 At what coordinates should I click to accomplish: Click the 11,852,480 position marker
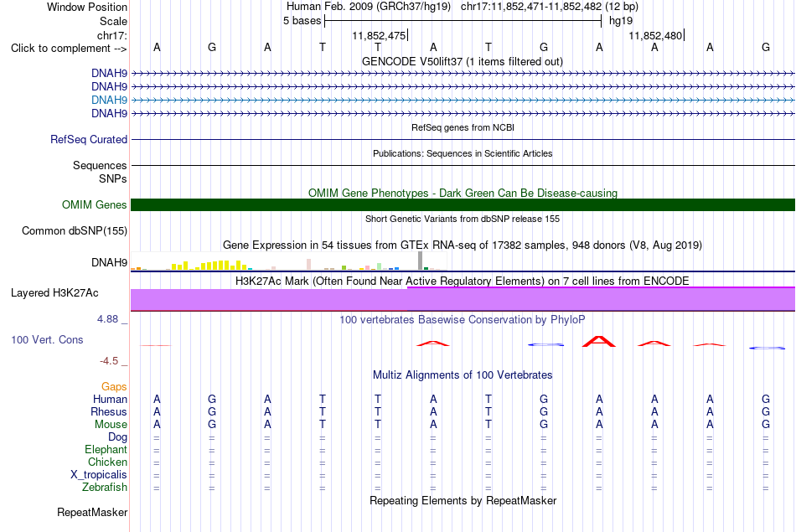[x=656, y=35]
